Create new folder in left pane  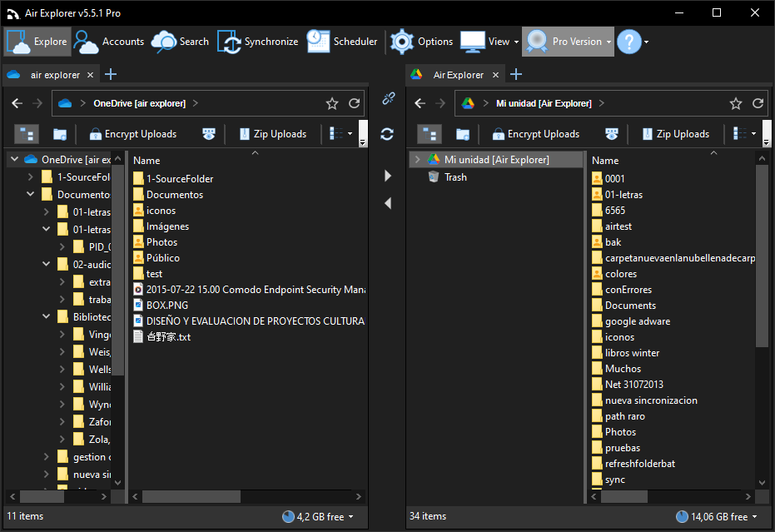point(60,134)
